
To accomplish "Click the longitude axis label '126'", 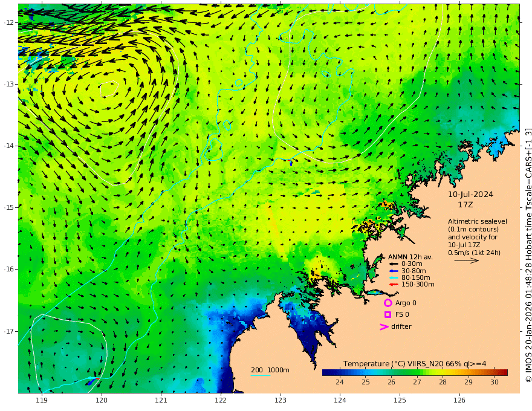I will (459, 400).
